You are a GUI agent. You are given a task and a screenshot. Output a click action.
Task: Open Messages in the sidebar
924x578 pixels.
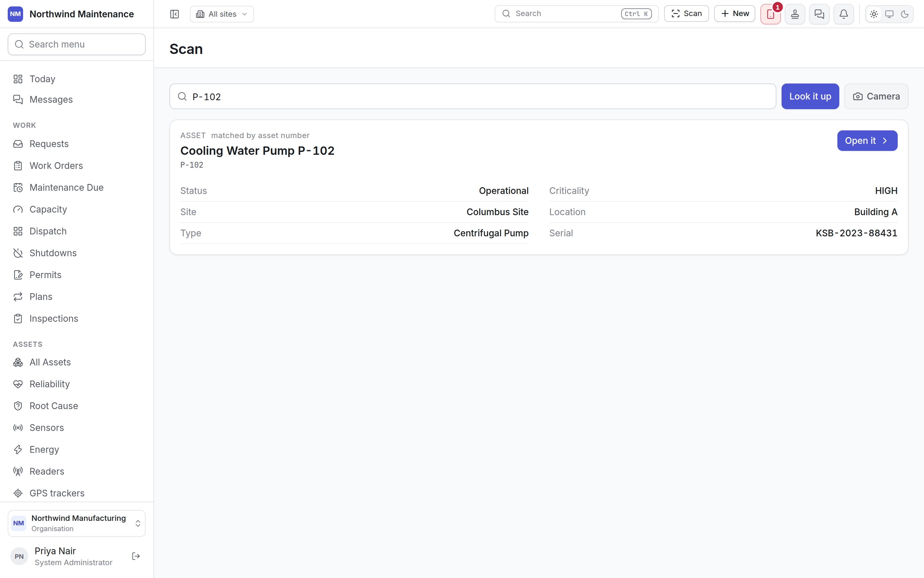click(x=77, y=100)
